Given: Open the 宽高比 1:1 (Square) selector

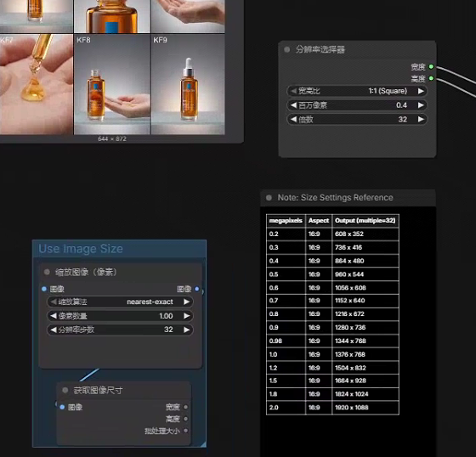Looking at the screenshot, I should (357, 91).
